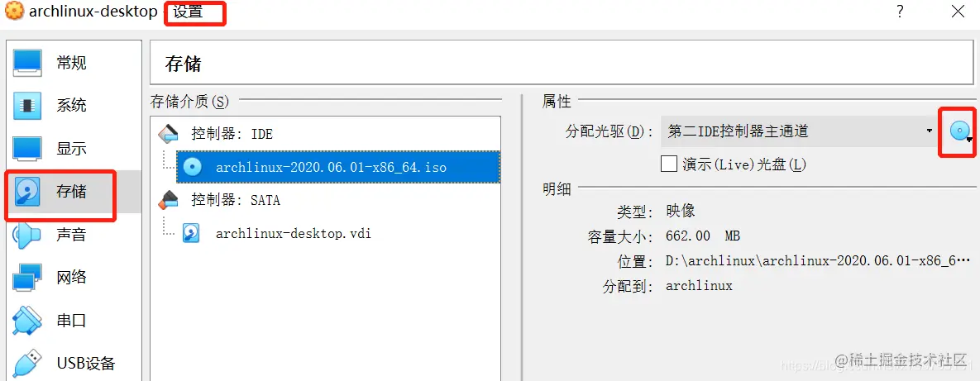Click the 串口 connector icon in sidebar
Viewport: 980px width, 381px height.
pos(27,321)
